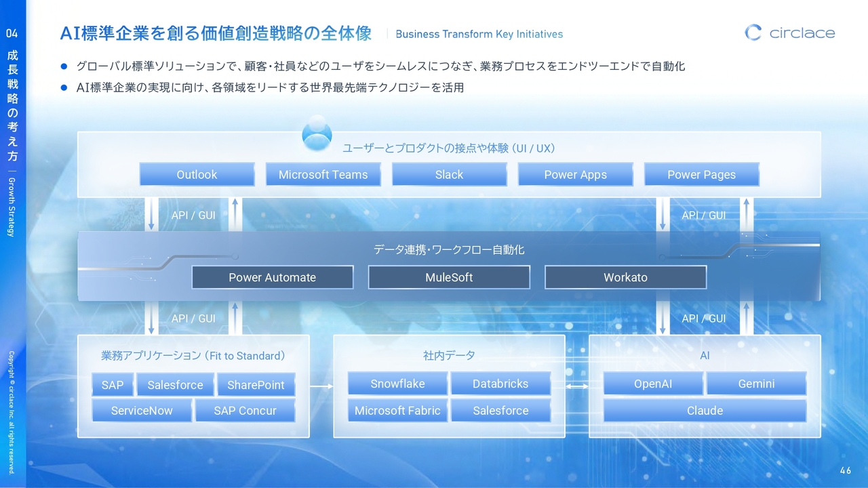Click the circlace logo in the header

(789, 33)
